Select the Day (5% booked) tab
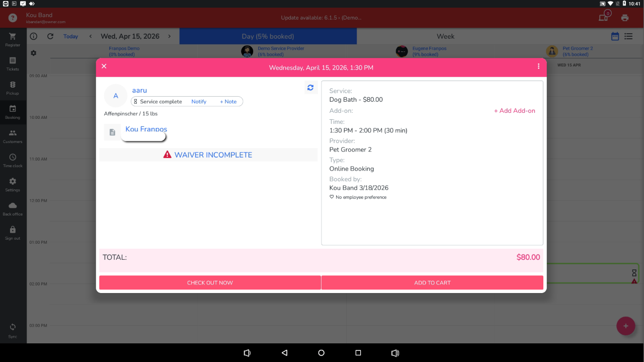Screen dimensions: 644x362 coord(268,36)
